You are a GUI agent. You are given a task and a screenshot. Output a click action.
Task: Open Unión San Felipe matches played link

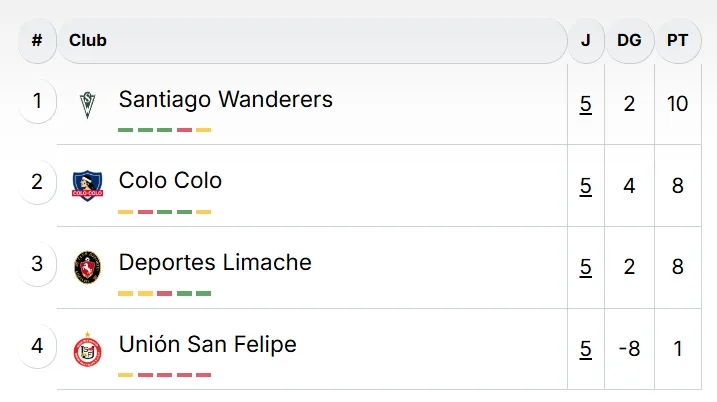coord(585,349)
